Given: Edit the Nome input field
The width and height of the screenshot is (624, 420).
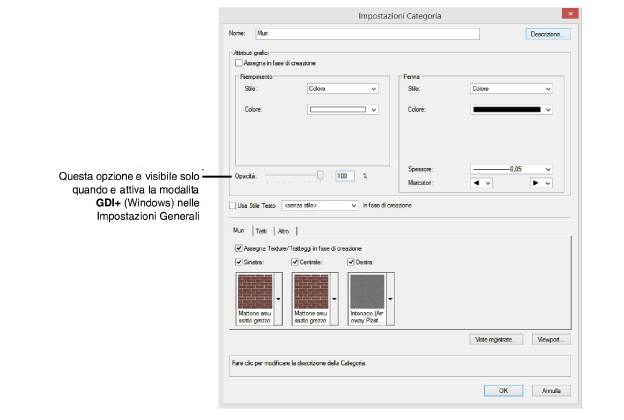Looking at the screenshot, I should pyautogui.click(x=367, y=34).
